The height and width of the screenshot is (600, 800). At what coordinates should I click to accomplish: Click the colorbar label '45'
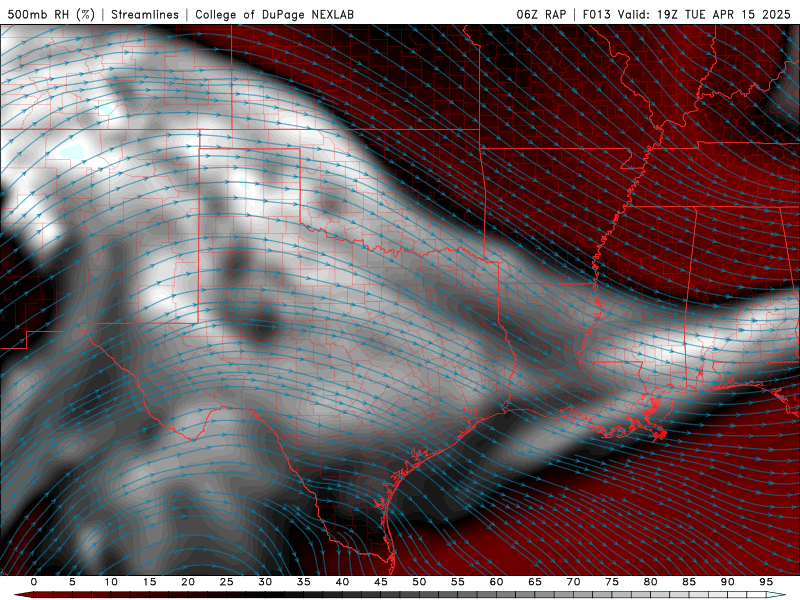pyautogui.click(x=381, y=582)
